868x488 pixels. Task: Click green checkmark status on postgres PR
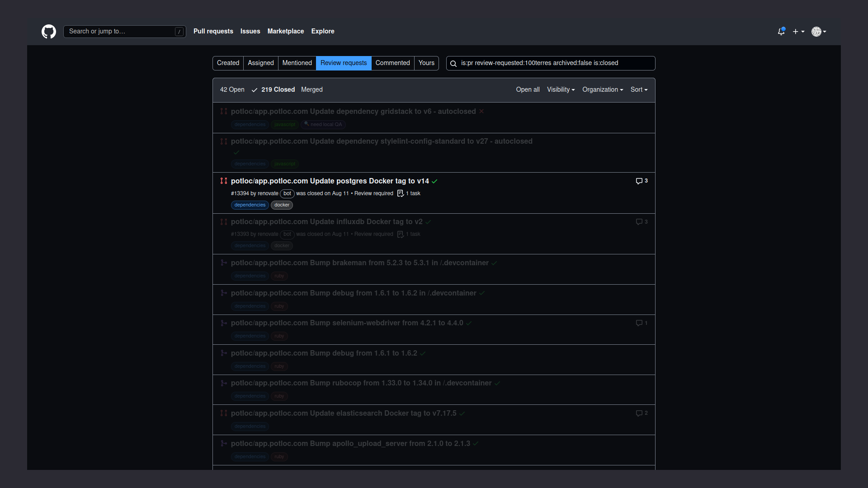point(434,181)
